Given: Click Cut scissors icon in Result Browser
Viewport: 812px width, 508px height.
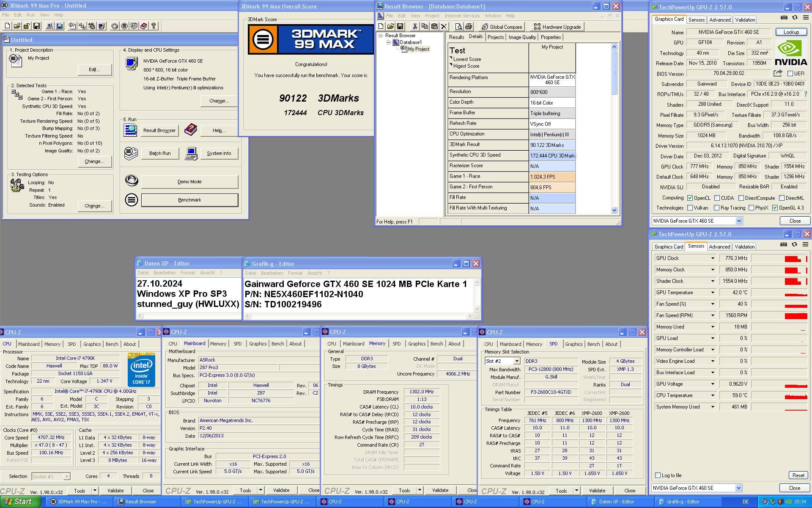Looking at the screenshot, I should coord(415,26).
